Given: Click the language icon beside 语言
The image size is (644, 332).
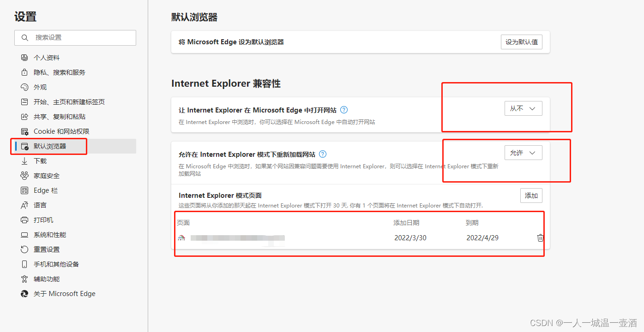Looking at the screenshot, I should click(x=24, y=205).
